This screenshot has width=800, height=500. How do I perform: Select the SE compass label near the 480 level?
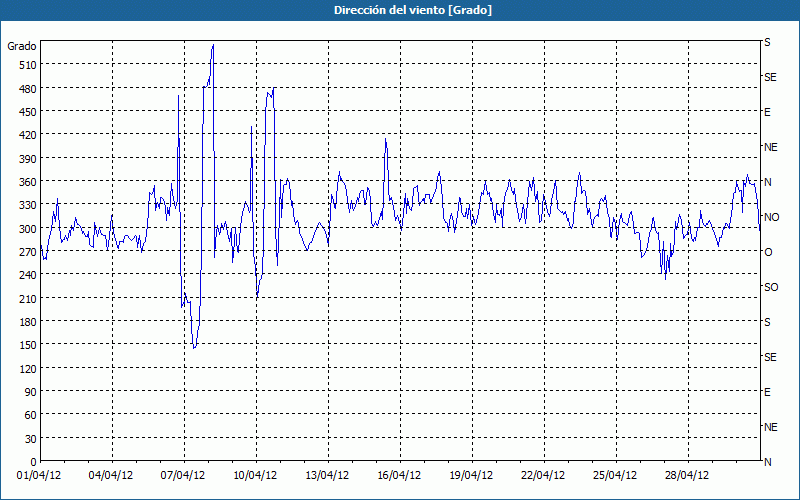(x=770, y=78)
